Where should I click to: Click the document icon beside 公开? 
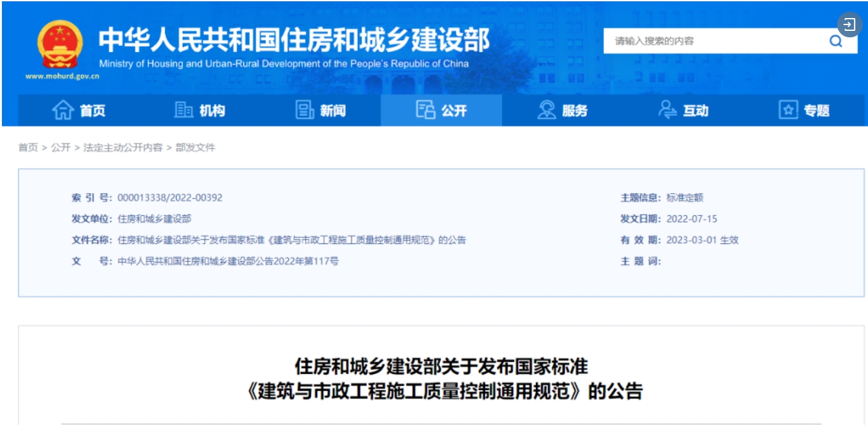425,110
